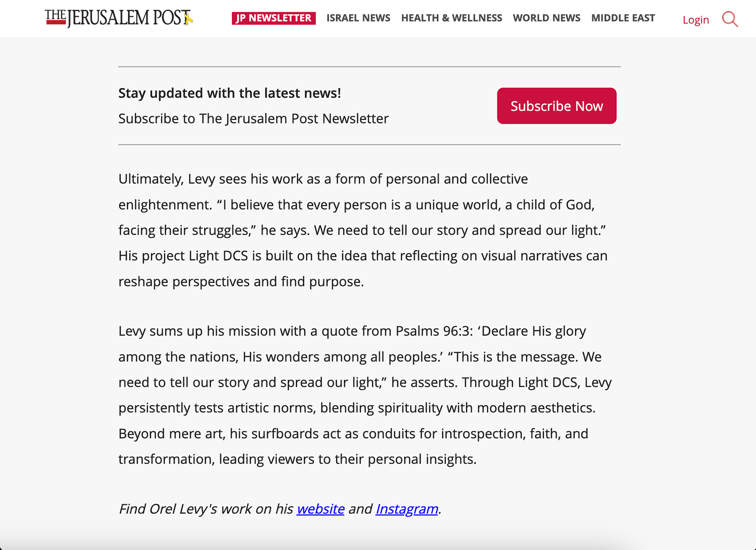Open Orel Levy's website link
Screen dimensions: 756x550
point(321,509)
